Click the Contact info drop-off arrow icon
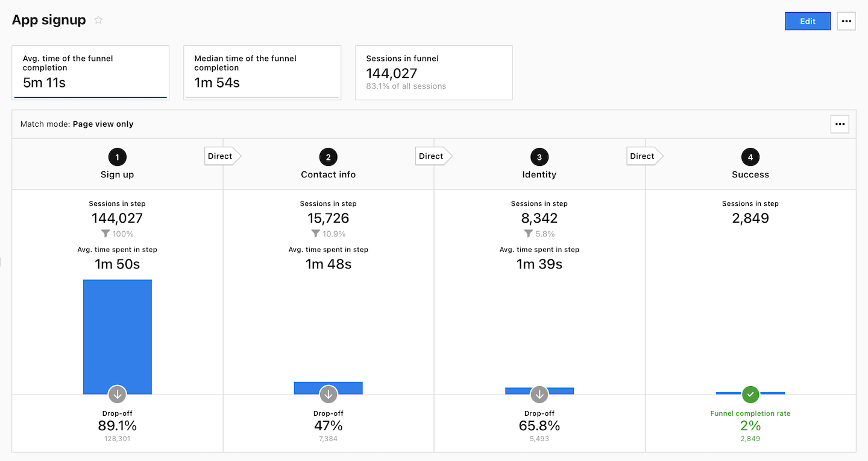The image size is (868, 461). [329, 395]
